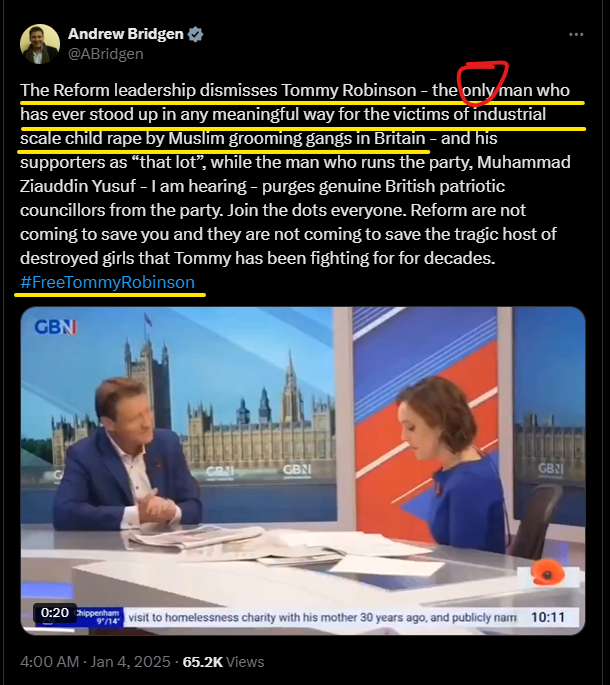
Task: Open the @ABridgen handle link
Action: click(106, 54)
